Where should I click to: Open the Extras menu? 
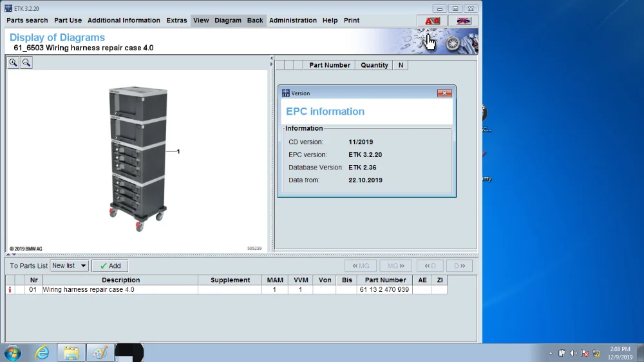point(176,20)
